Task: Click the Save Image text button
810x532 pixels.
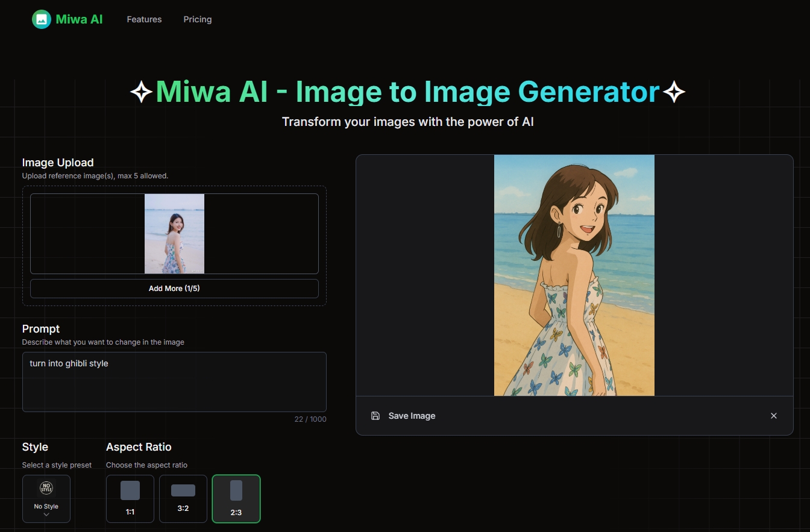Action: [x=412, y=416]
